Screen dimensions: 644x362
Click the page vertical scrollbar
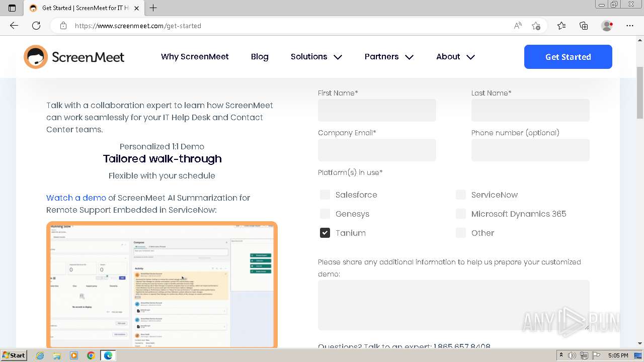click(640, 93)
